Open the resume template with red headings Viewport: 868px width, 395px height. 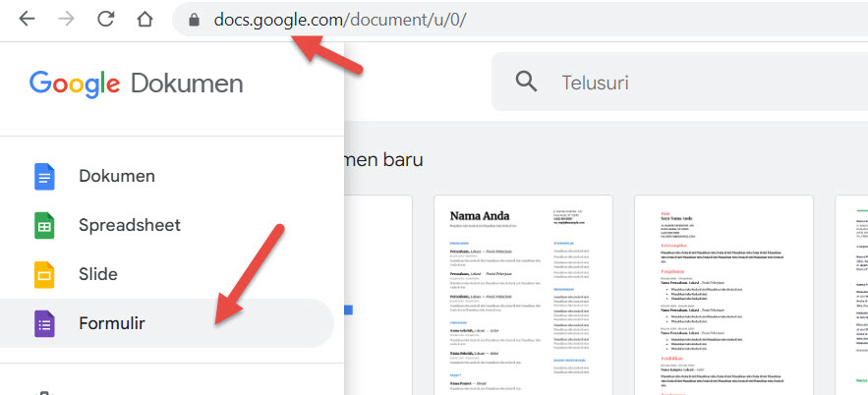click(x=723, y=295)
